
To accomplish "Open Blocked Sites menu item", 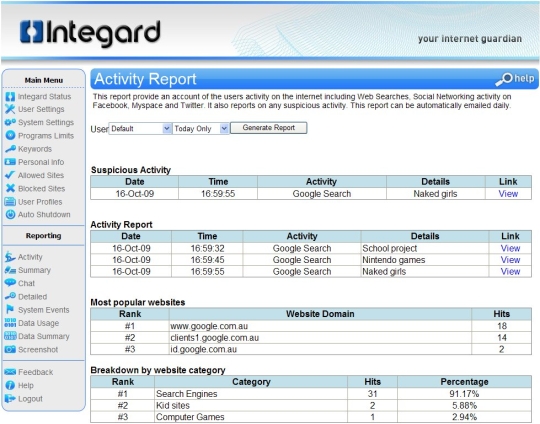I will (x=41, y=188).
